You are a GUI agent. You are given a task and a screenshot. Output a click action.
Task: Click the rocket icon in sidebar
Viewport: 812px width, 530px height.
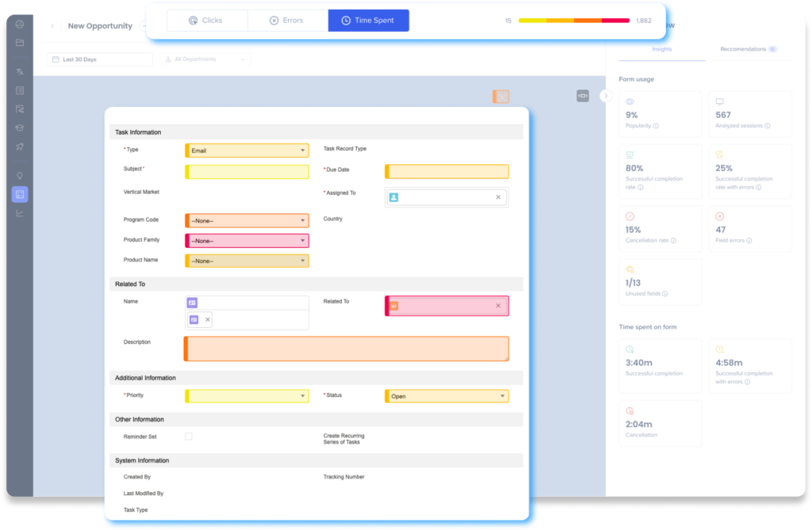click(20, 147)
